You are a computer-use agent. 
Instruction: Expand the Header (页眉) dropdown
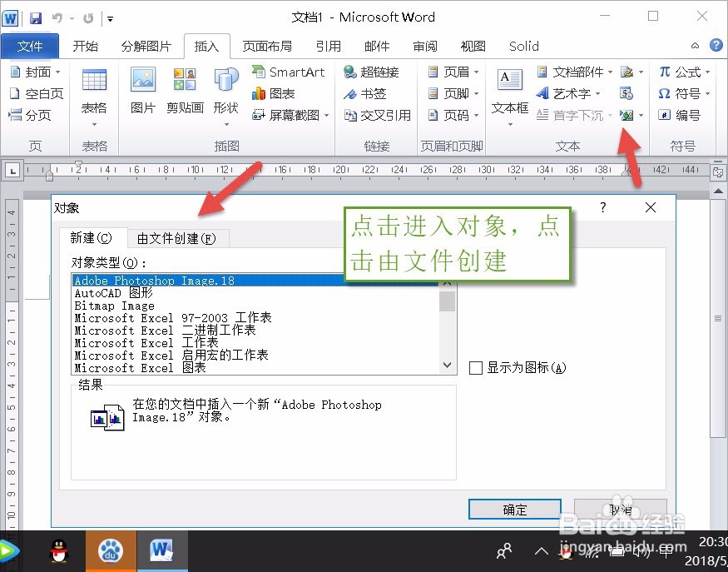tap(477, 72)
